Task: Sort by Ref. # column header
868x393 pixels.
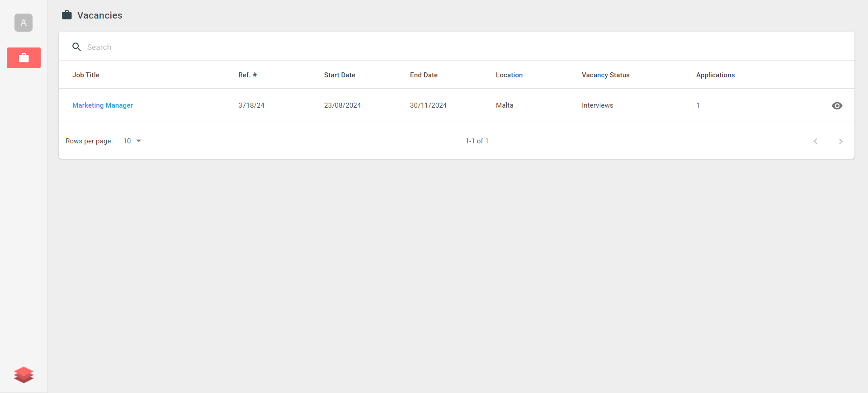Action: (x=248, y=75)
